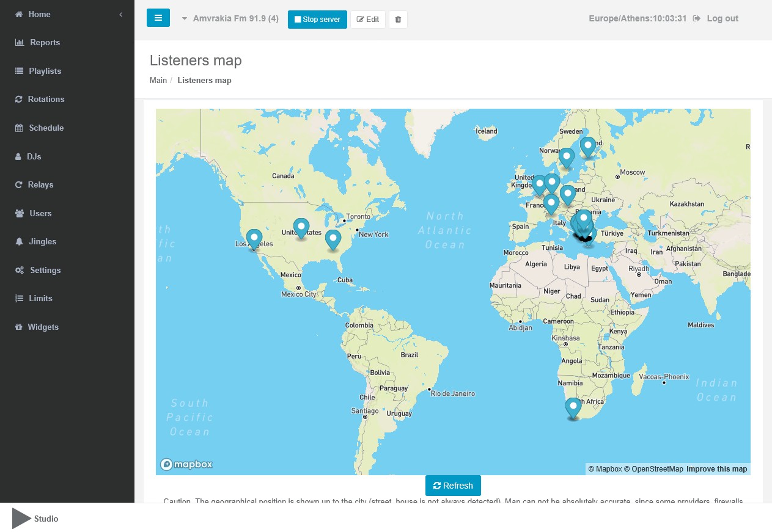Open Reports in the sidebar
The height and width of the screenshot is (532, 772).
point(45,43)
